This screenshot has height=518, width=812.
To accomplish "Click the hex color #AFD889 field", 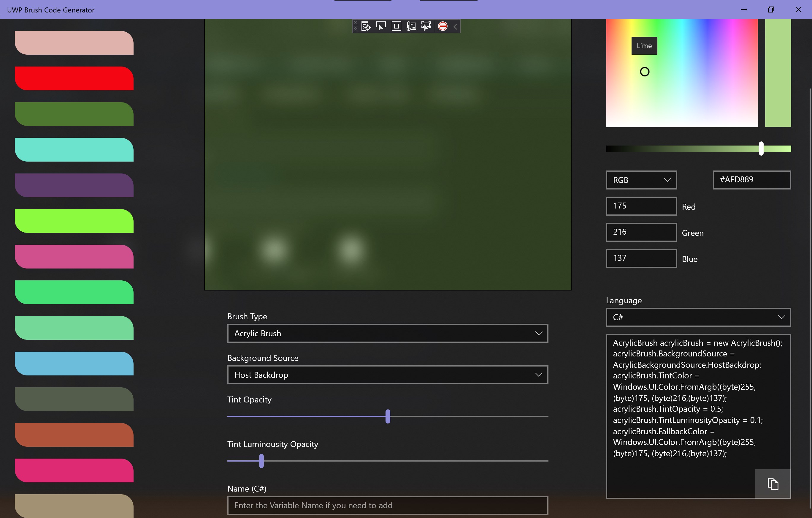I will click(751, 180).
